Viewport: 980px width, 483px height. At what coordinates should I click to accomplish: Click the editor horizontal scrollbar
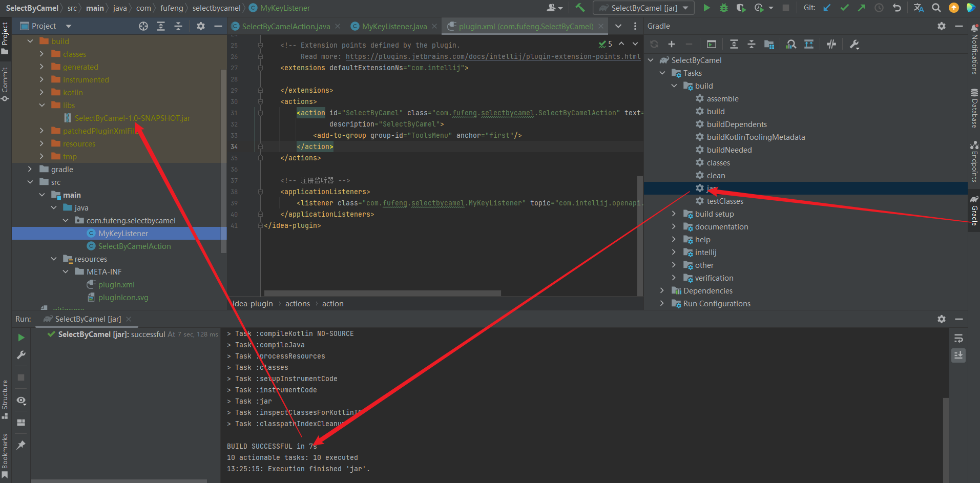click(x=382, y=293)
